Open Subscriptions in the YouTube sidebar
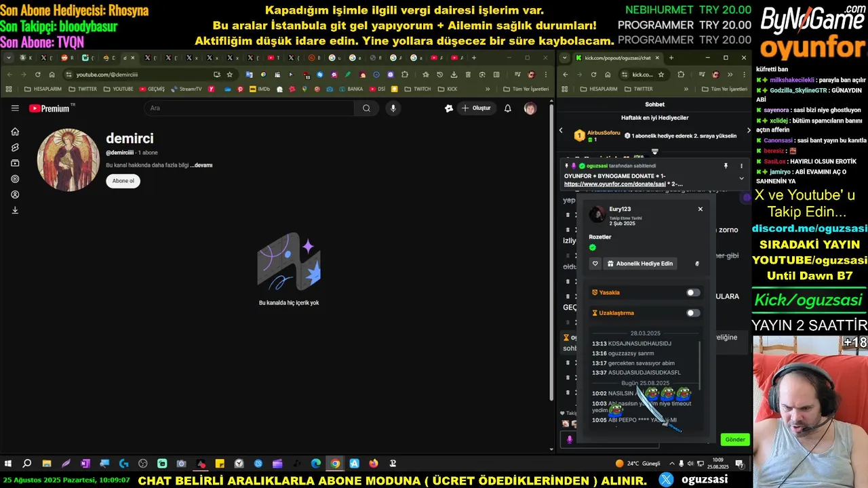Screen dimensions: 868x488 15,163
